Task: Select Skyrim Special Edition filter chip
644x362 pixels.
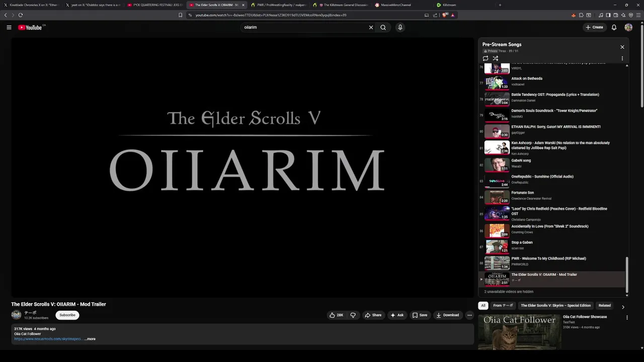Action: click(x=556, y=306)
